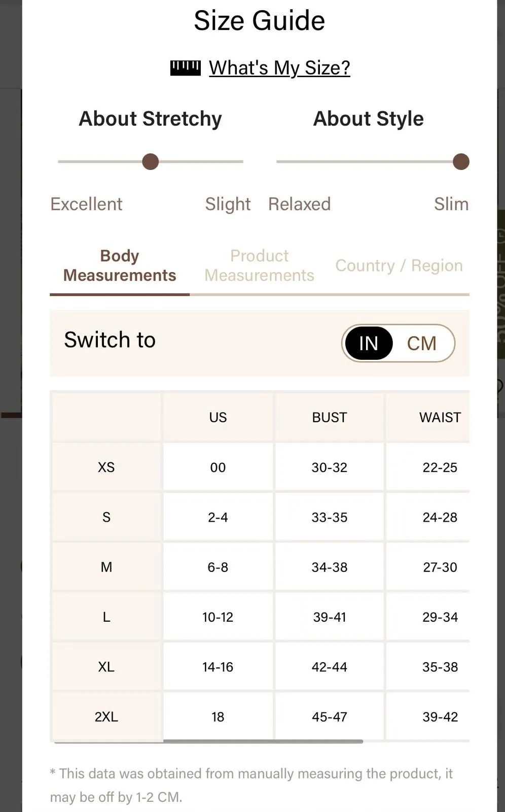Click the WAIST column header
505x812 pixels.
pos(440,417)
